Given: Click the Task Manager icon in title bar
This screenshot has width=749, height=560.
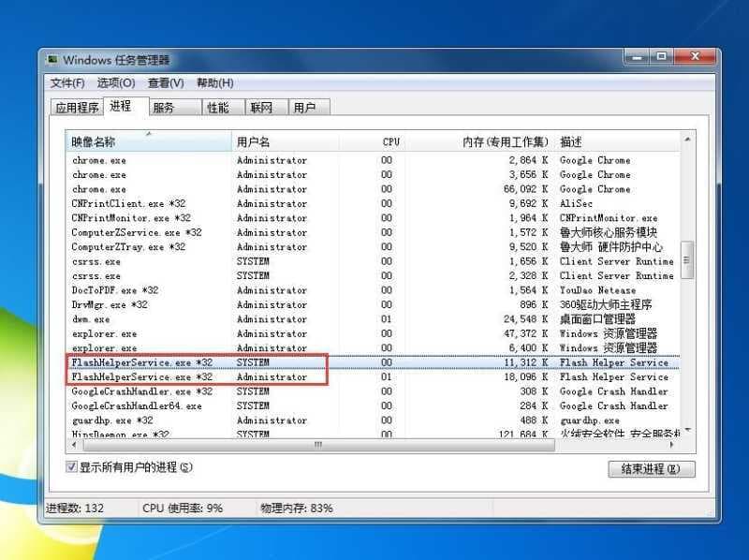Looking at the screenshot, I should tap(53, 56).
